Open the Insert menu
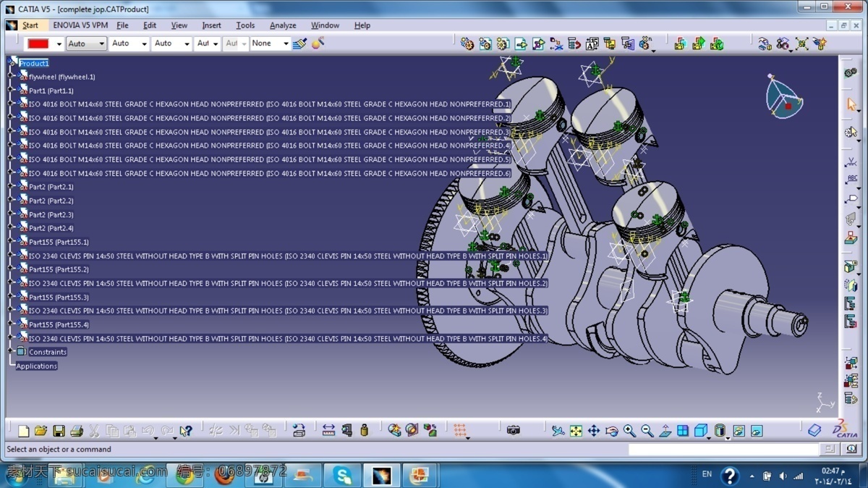Viewport: 868px width, 488px height. tap(212, 25)
